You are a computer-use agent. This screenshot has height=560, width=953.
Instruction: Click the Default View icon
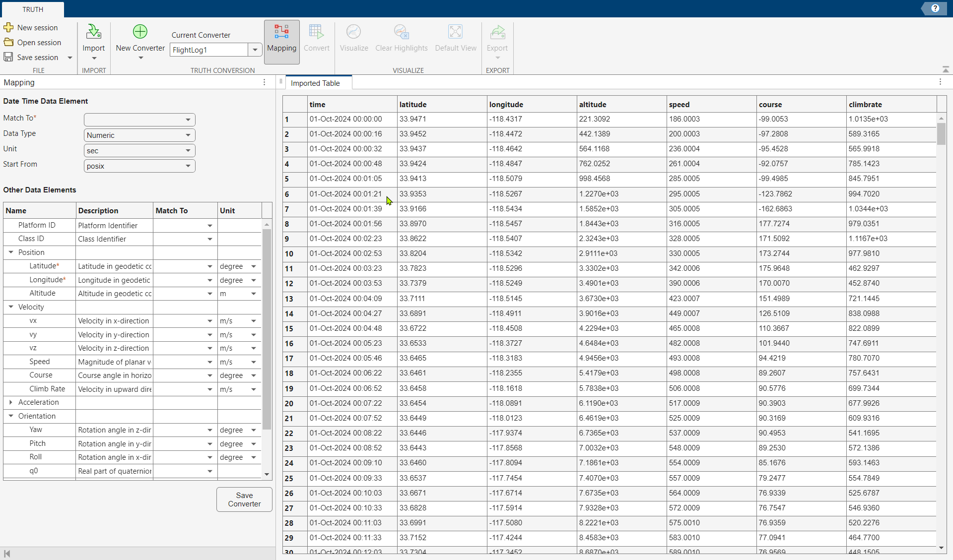click(455, 32)
